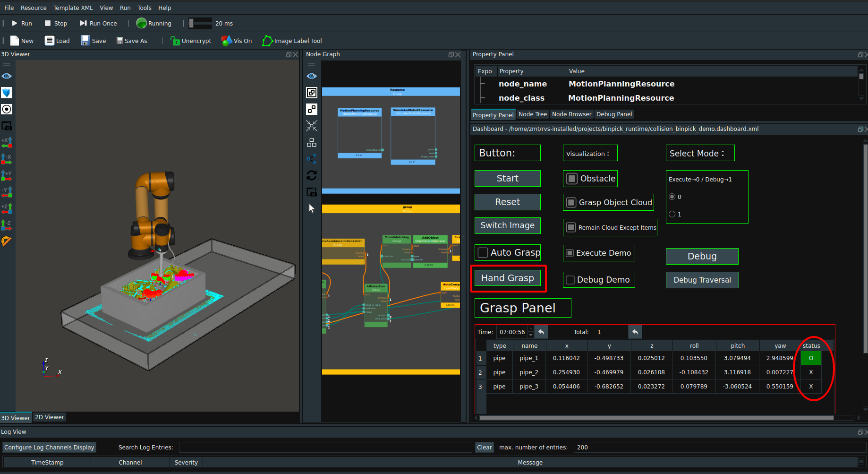The width and height of the screenshot is (868, 474).
Task: Switch to the Node Browser tab
Action: pos(571,114)
